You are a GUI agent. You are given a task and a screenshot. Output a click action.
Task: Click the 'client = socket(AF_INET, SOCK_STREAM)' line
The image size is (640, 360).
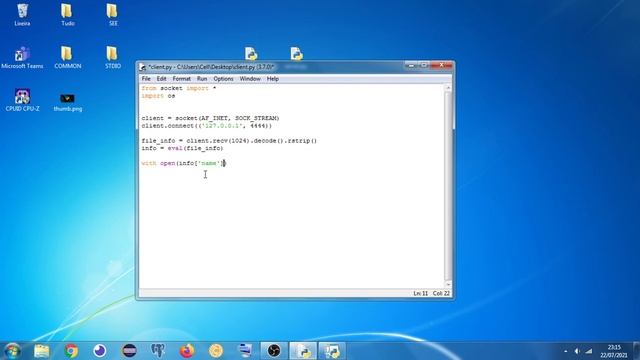click(x=210, y=118)
